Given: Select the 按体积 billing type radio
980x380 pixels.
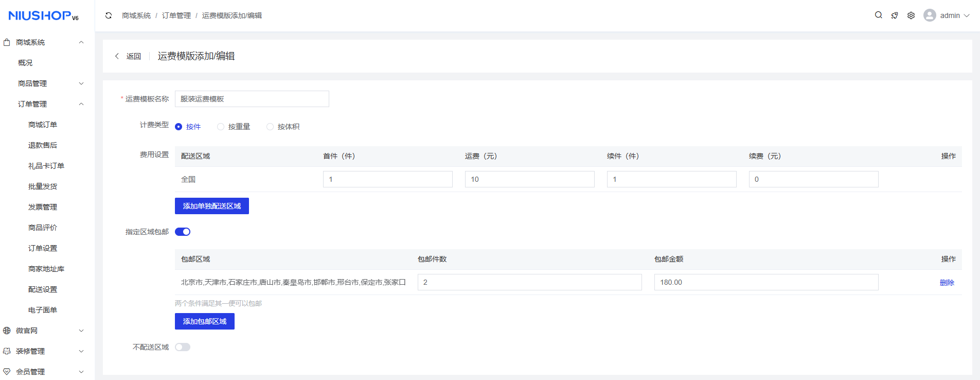Looking at the screenshot, I should 270,127.
